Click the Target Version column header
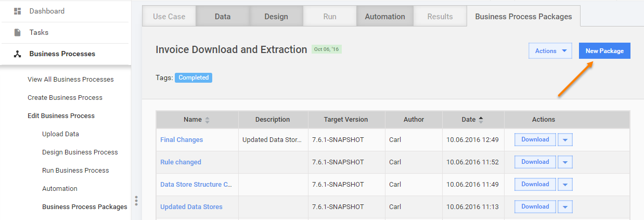The image size is (644, 220). 346,120
